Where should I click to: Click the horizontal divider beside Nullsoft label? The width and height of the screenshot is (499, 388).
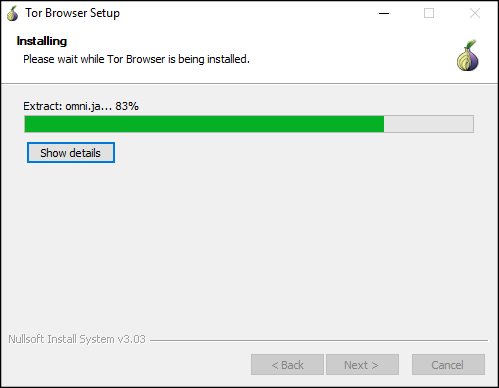319,340
